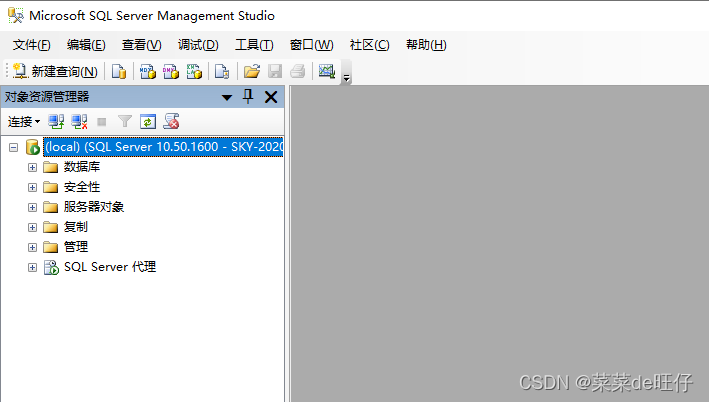Click the Analysis Services XMLA Query icon
The image size is (709, 402).
[194, 71]
